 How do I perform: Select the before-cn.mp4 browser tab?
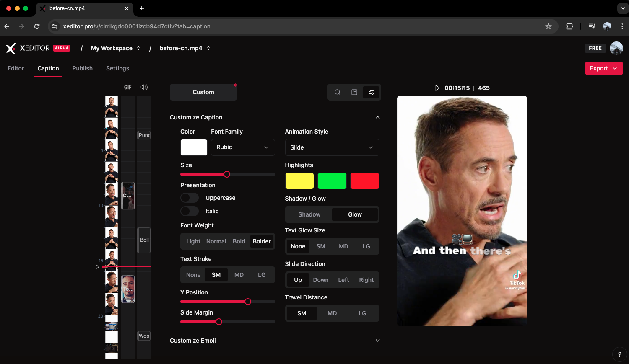pyautogui.click(x=84, y=8)
